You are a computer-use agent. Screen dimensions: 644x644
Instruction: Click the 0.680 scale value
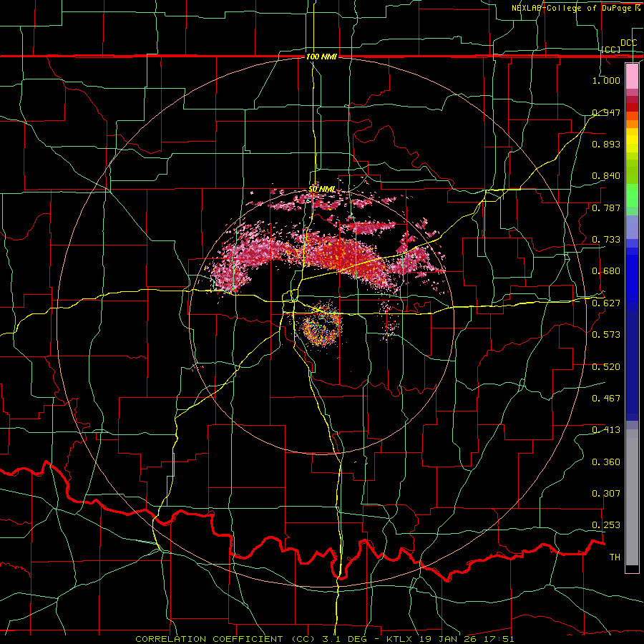coord(606,271)
